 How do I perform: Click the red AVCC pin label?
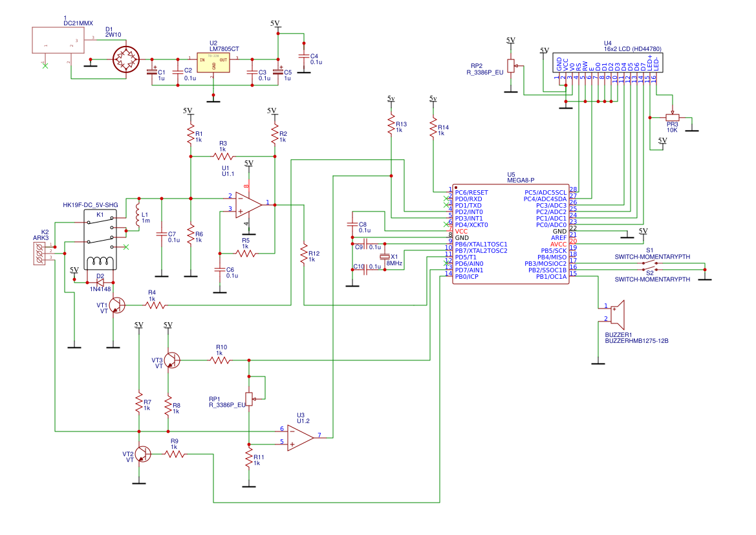click(558, 244)
